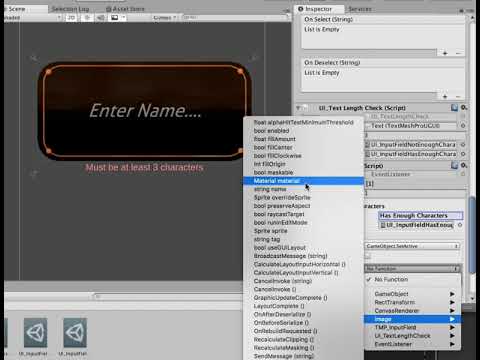The height and width of the screenshot is (360, 480).
Task: Open help for UI_Text Length Check script
Action: coord(454,108)
